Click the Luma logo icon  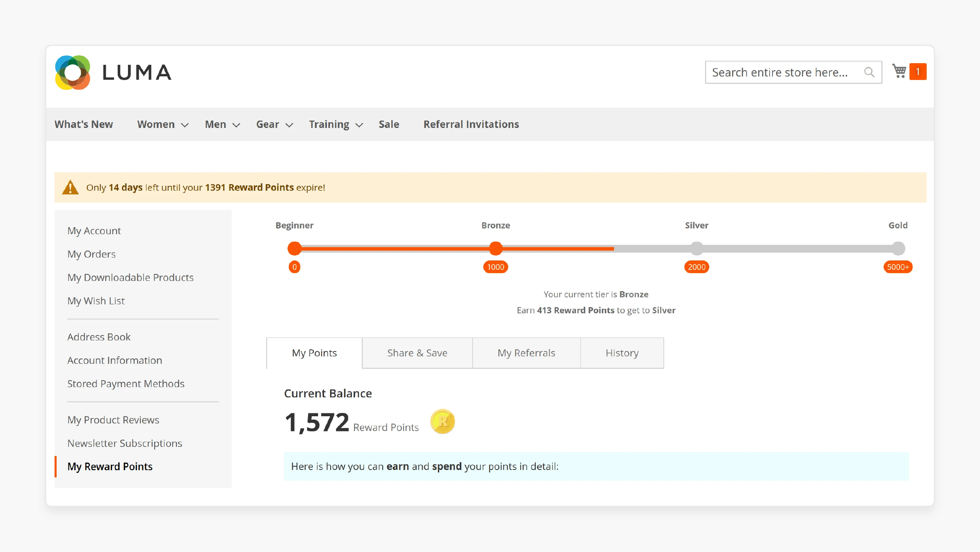(73, 73)
